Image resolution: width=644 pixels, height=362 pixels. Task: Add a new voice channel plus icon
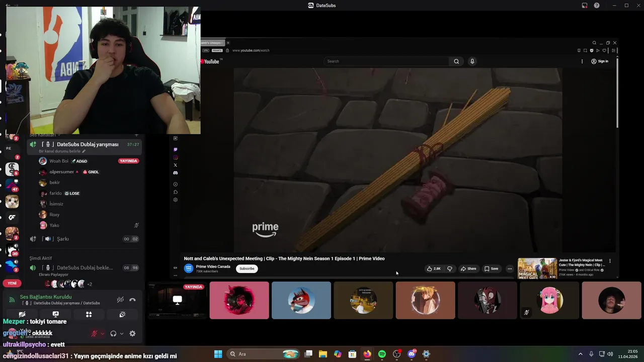click(136, 135)
